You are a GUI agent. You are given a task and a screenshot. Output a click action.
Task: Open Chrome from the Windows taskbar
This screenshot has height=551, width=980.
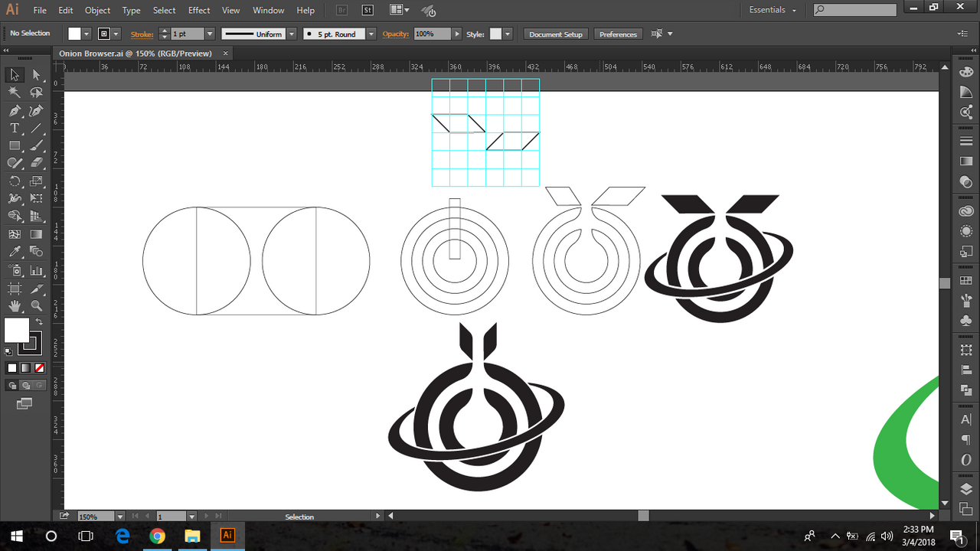(x=157, y=536)
